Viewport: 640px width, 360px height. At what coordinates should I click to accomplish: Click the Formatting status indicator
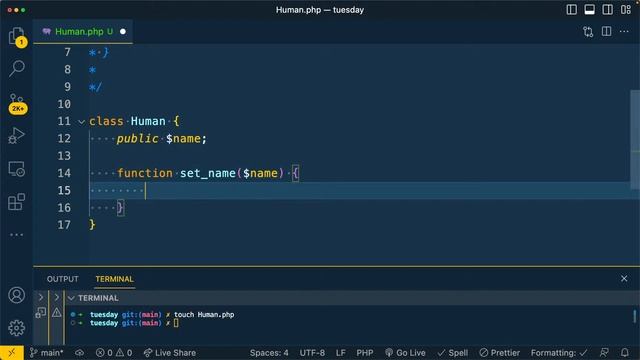[x=559, y=353]
